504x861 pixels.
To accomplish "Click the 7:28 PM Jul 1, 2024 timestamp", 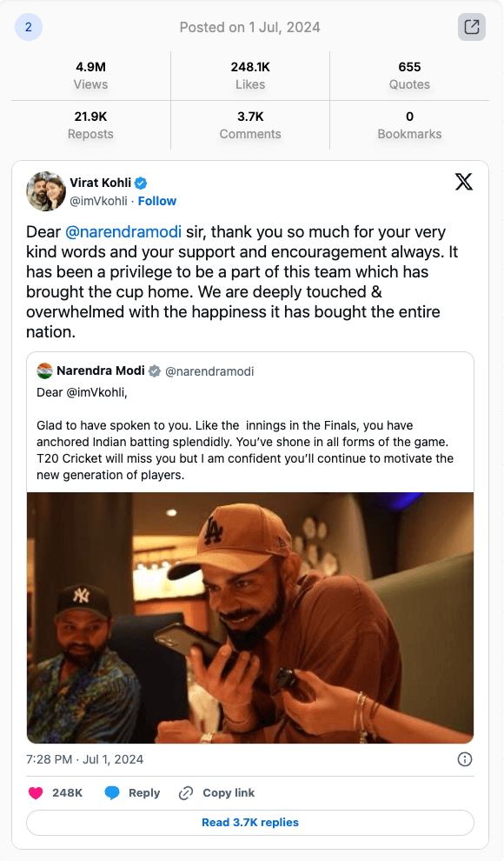I will [84, 759].
